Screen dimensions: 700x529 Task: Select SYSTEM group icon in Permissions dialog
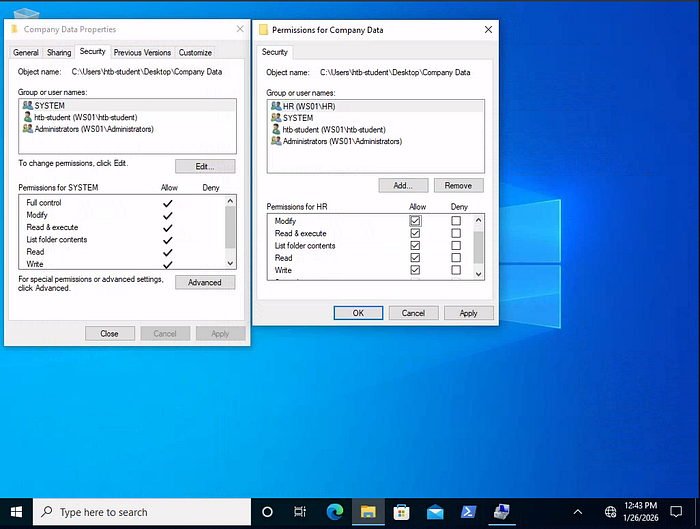(276, 118)
